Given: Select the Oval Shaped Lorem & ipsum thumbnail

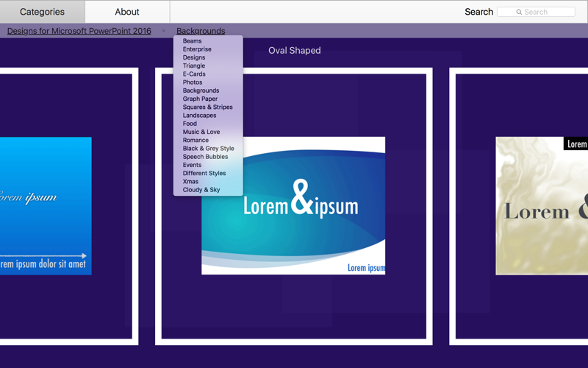Looking at the screenshot, I should [293, 205].
